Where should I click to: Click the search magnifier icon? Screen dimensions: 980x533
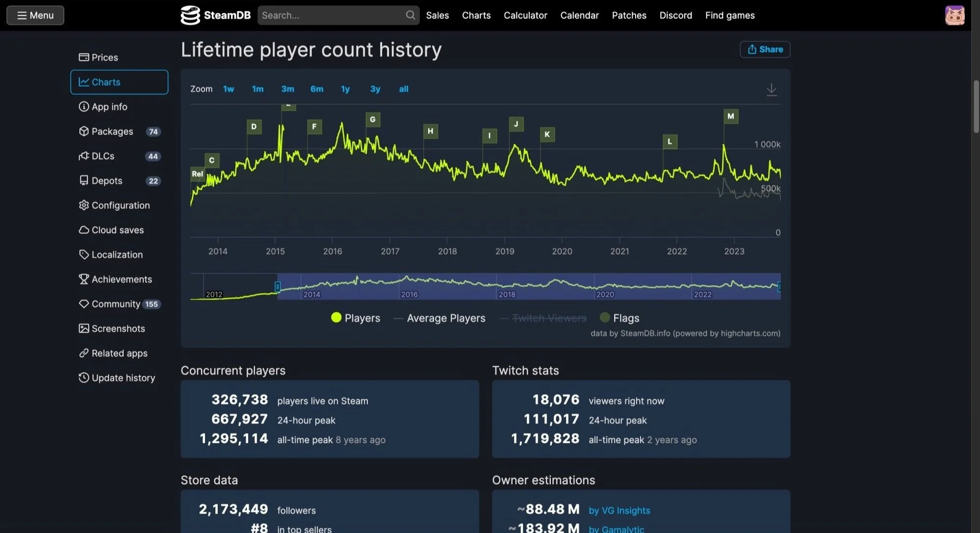coord(410,15)
